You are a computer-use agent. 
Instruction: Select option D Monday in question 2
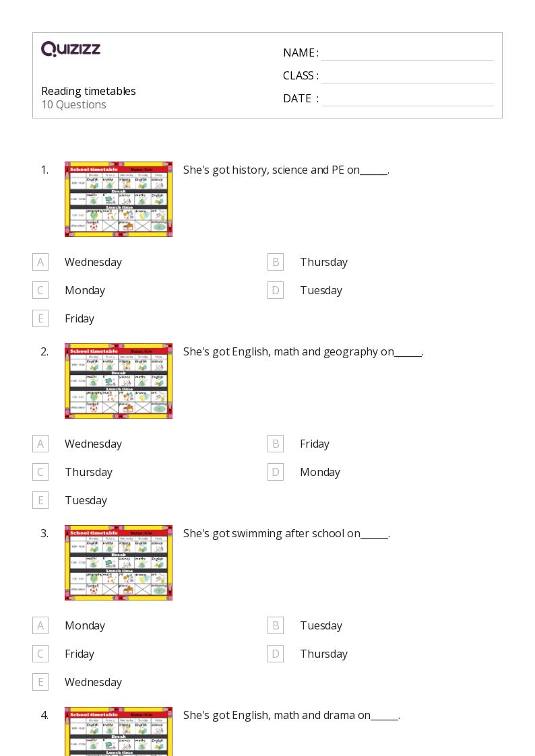(275, 472)
